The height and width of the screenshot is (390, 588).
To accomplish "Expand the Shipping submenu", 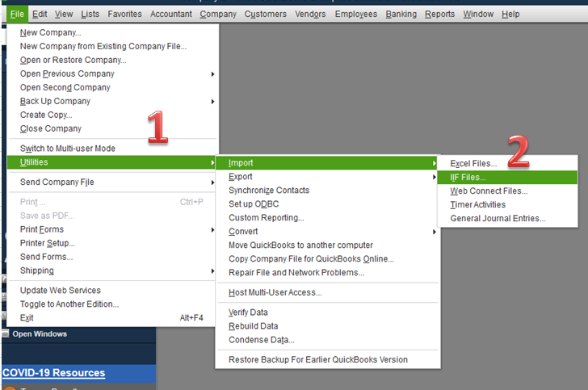I will pyautogui.click(x=112, y=270).
